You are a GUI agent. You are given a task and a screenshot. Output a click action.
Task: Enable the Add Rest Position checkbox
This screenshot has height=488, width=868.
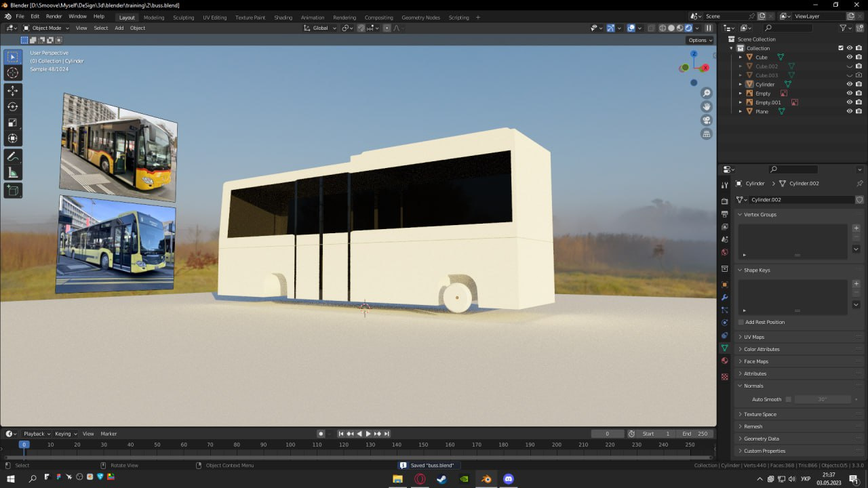(741, 322)
